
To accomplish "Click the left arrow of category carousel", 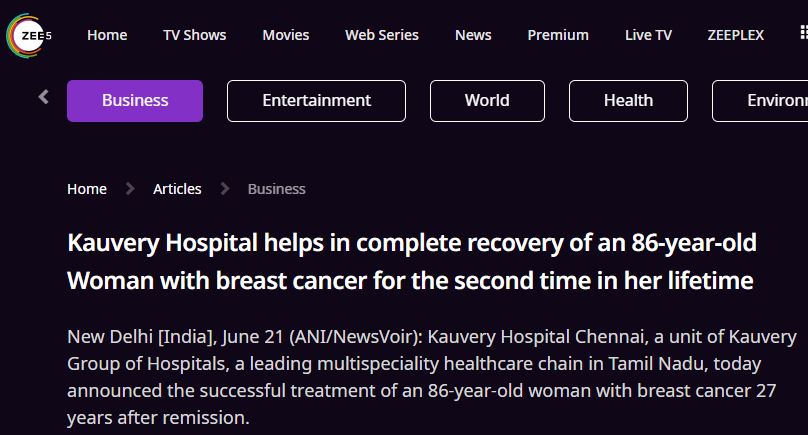I will [x=44, y=97].
